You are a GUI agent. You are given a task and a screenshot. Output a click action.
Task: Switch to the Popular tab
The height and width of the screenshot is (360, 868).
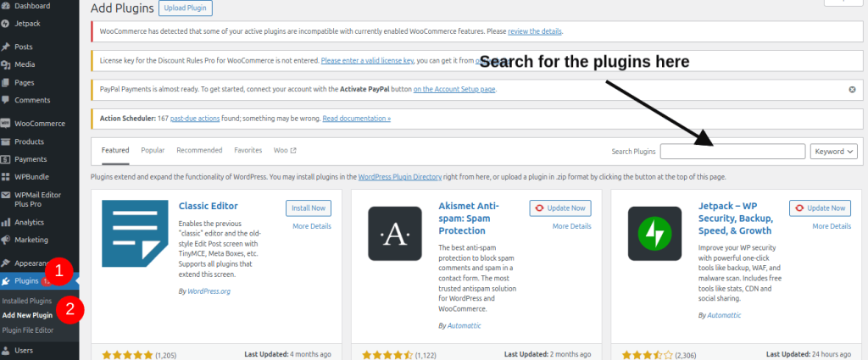tap(153, 151)
